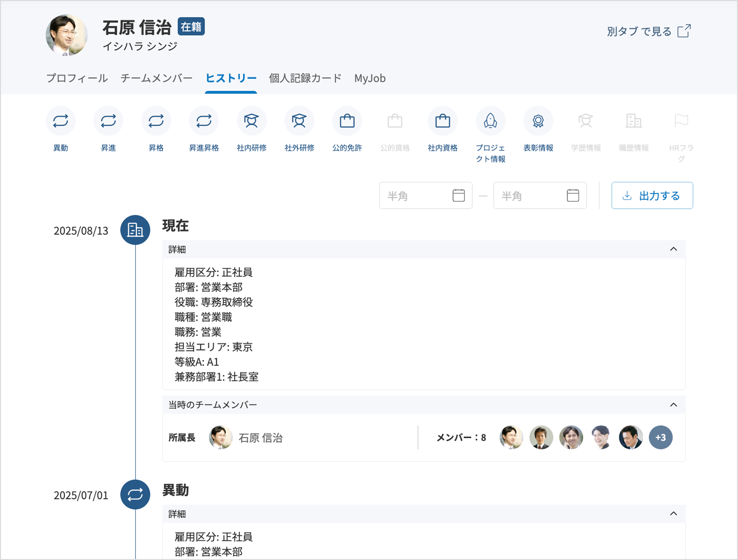Open 別タブで見る link
Image resolution: width=738 pixels, height=560 pixels.
click(x=649, y=31)
